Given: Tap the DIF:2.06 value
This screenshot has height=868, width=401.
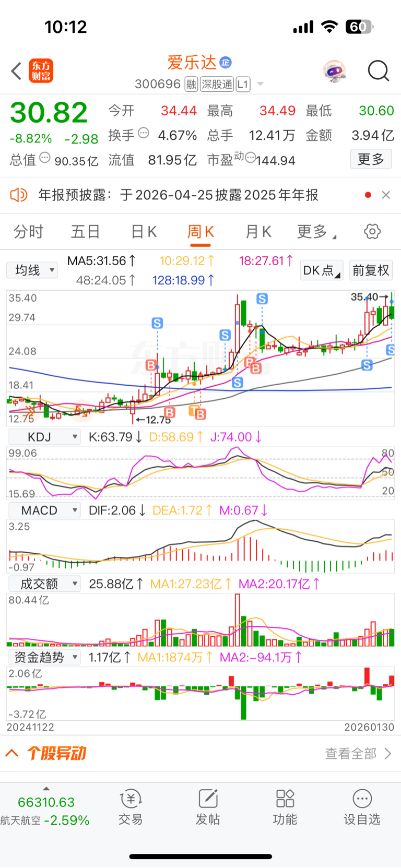Looking at the screenshot, I should [117, 510].
